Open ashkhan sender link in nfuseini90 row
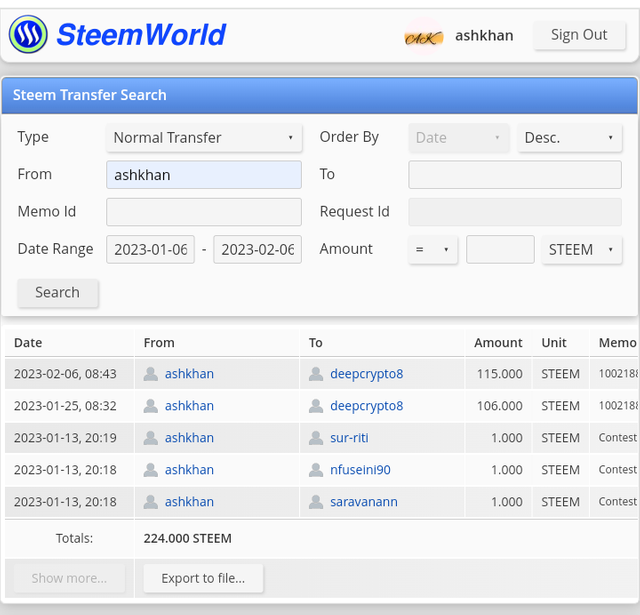640x615 pixels. coord(189,470)
